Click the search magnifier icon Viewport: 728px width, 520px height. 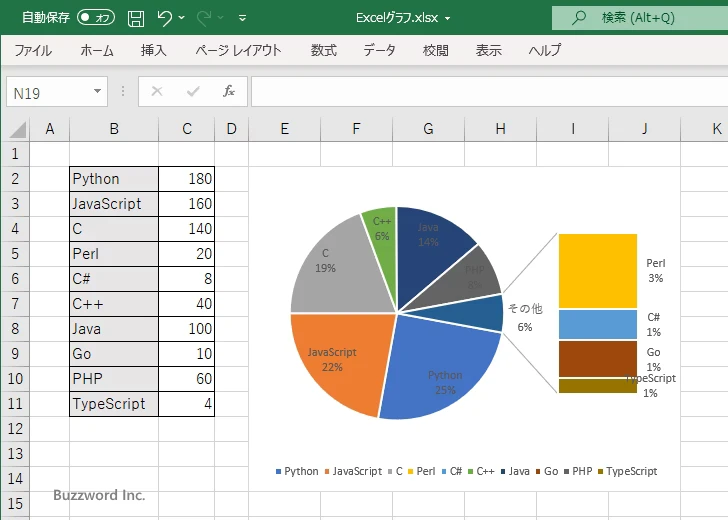pyautogui.click(x=578, y=18)
